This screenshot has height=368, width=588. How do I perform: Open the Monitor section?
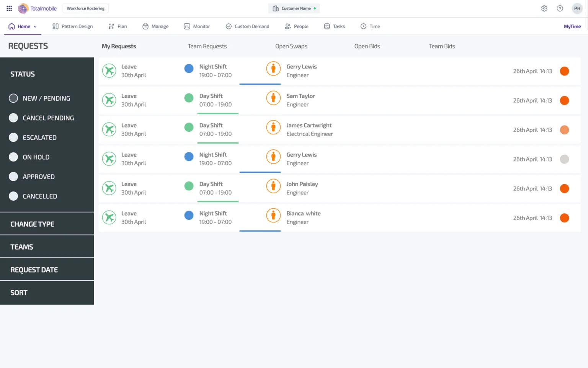(x=197, y=26)
